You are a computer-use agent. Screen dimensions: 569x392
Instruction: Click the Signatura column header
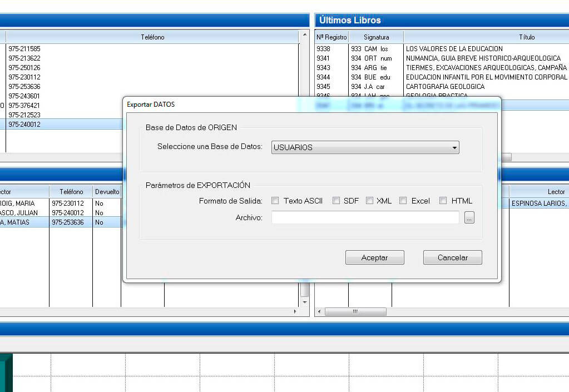pos(377,37)
